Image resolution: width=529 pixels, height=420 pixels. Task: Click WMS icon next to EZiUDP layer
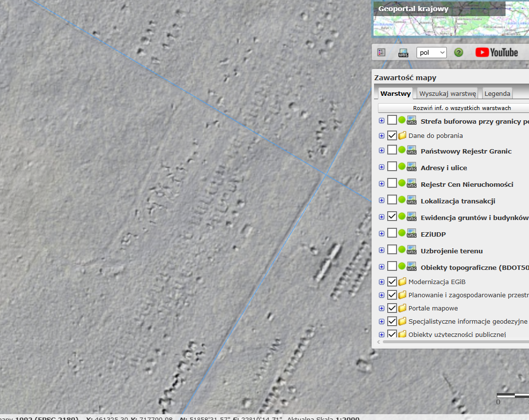pos(412,234)
